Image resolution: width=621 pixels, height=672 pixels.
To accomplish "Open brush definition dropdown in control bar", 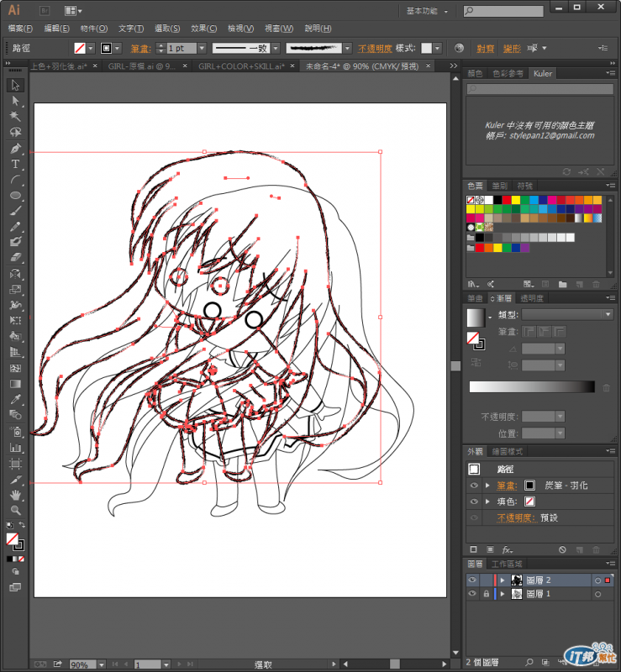I will 348,48.
